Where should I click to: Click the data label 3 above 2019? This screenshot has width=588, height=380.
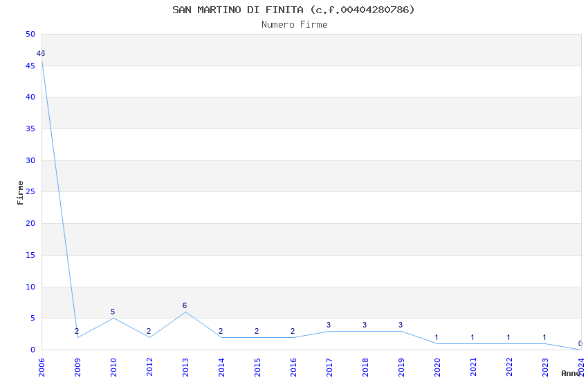pos(401,325)
